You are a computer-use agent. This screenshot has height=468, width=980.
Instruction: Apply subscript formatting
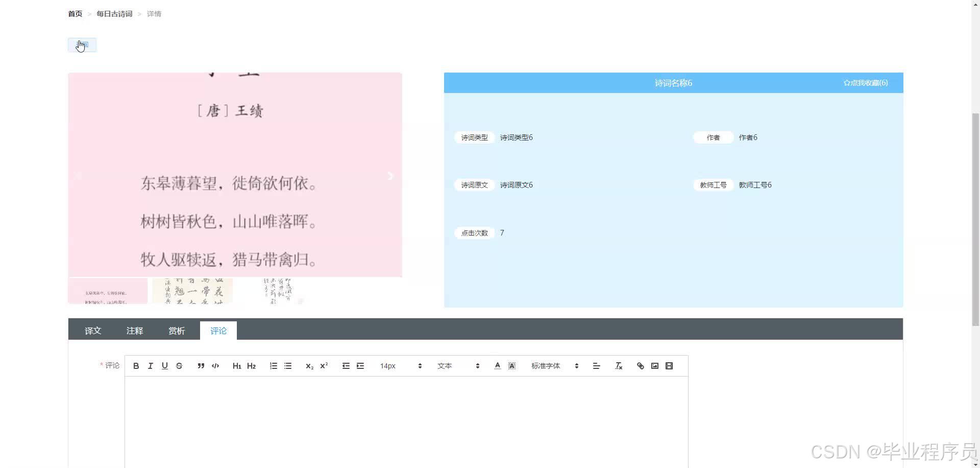coord(309,366)
